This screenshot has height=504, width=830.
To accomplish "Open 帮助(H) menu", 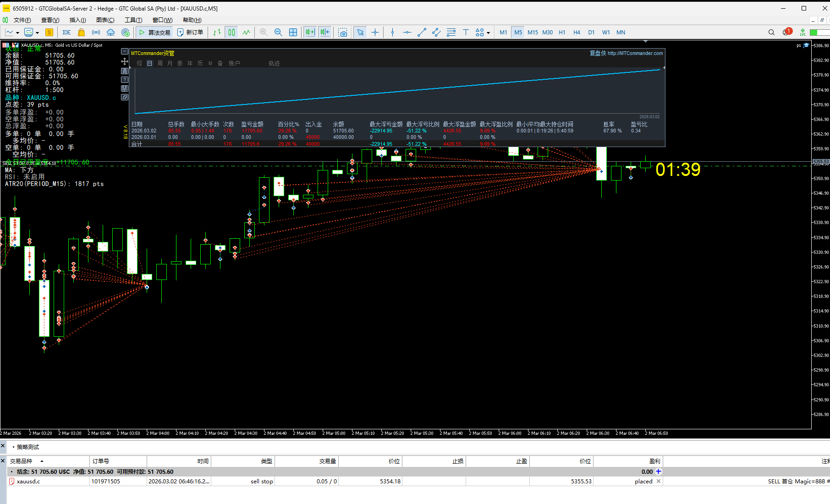I will coord(192,20).
